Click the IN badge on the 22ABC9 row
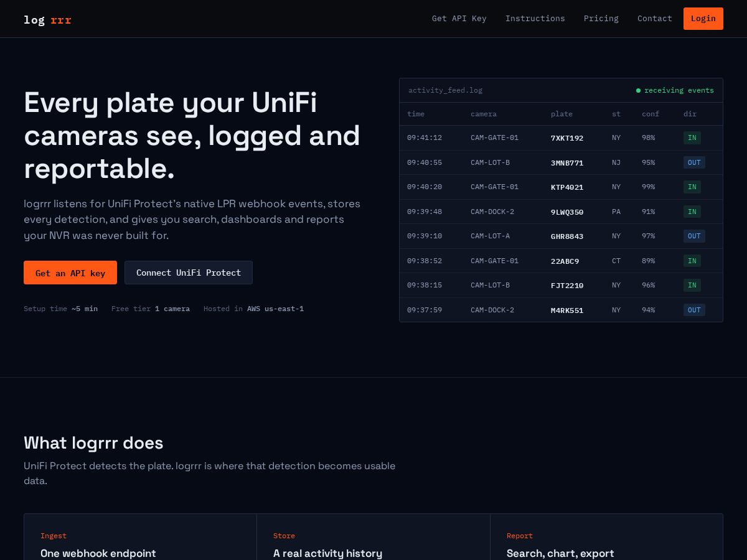747x560 pixels. pos(692,261)
